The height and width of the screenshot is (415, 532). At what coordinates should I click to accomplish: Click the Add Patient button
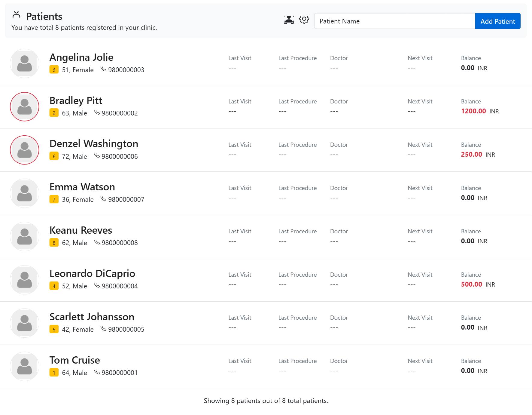498,21
